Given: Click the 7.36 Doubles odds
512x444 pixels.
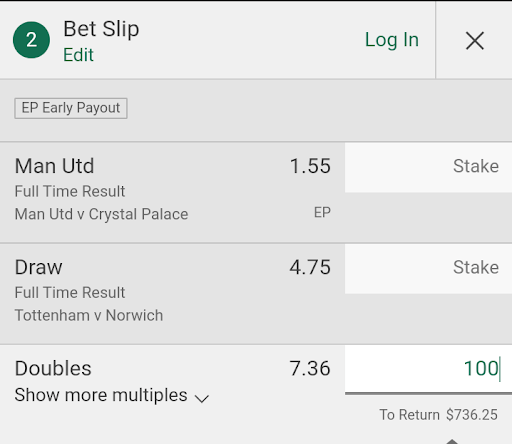Looking at the screenshot, I should click(x=310, y=368).
